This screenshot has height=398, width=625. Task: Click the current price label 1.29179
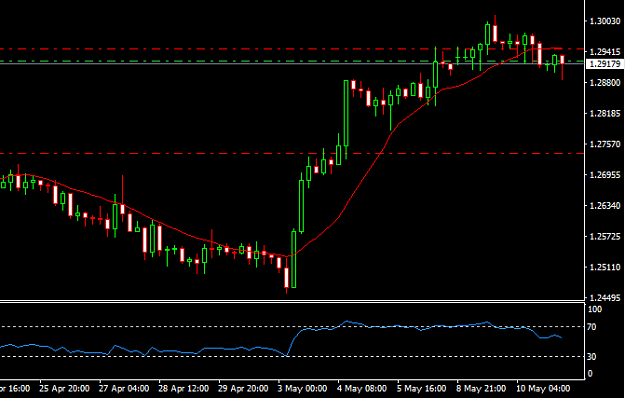[604, 64]
